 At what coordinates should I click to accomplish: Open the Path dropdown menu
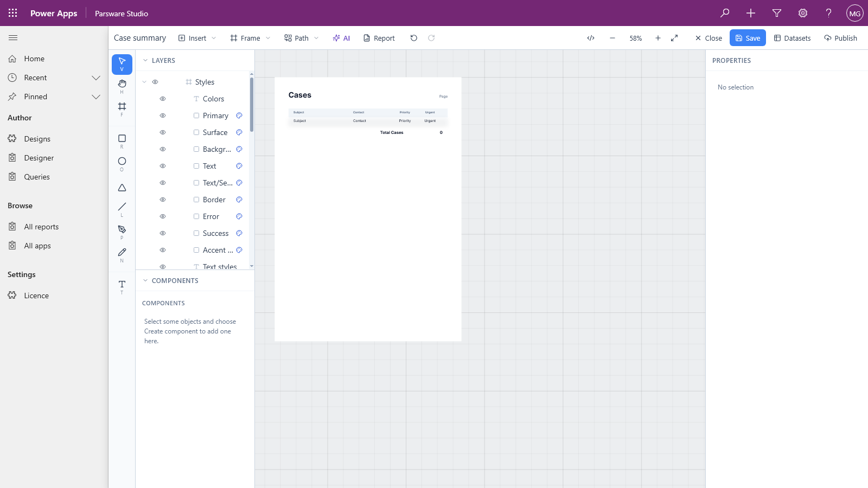[x=302, y=38]
